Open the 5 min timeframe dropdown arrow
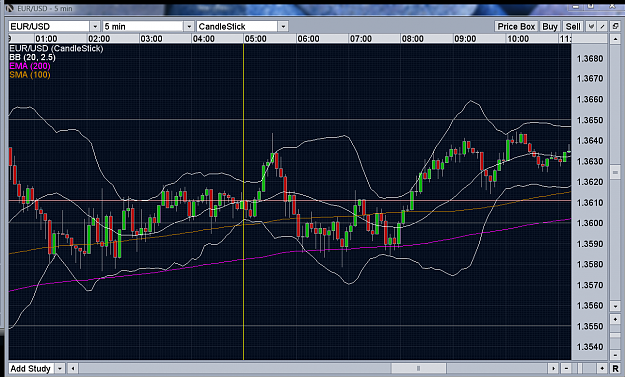Screen dimensions: 625x377 pyautogui.click(x=189, y=27)
